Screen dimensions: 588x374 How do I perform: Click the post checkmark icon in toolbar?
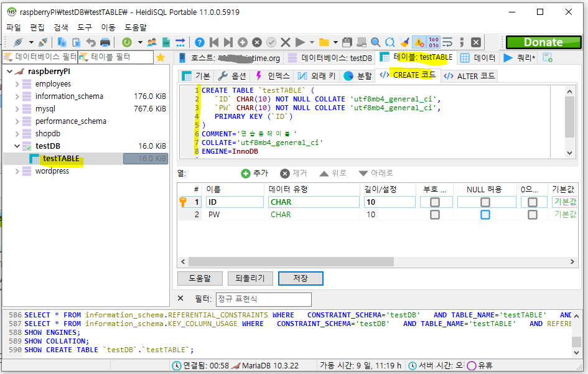click(x=271, y=42)
